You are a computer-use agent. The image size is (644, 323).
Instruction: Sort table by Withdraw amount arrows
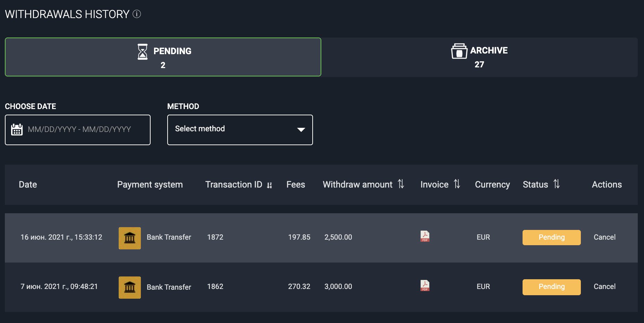[x=401, y=184]
